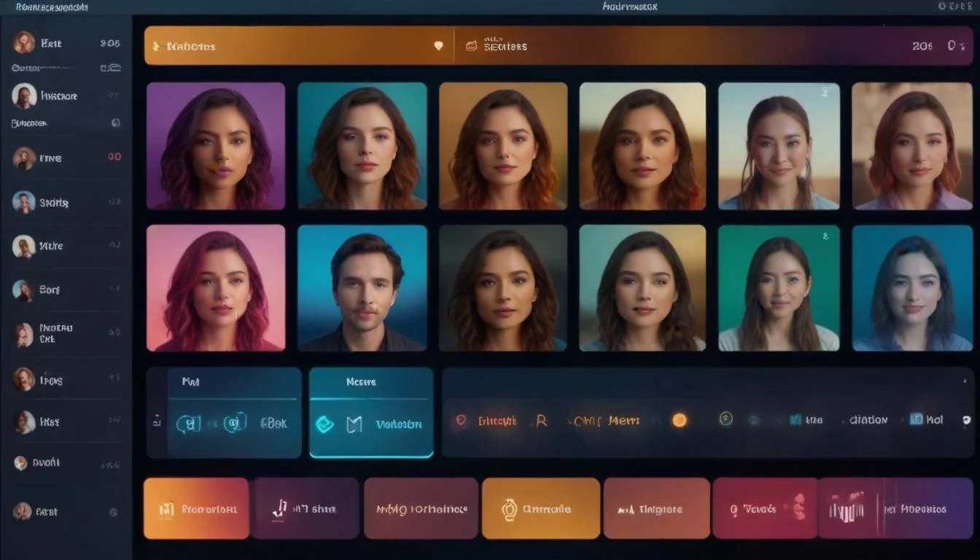
Task: Click the glowing orange dot in control strip
Action: [x=679, y=420]
